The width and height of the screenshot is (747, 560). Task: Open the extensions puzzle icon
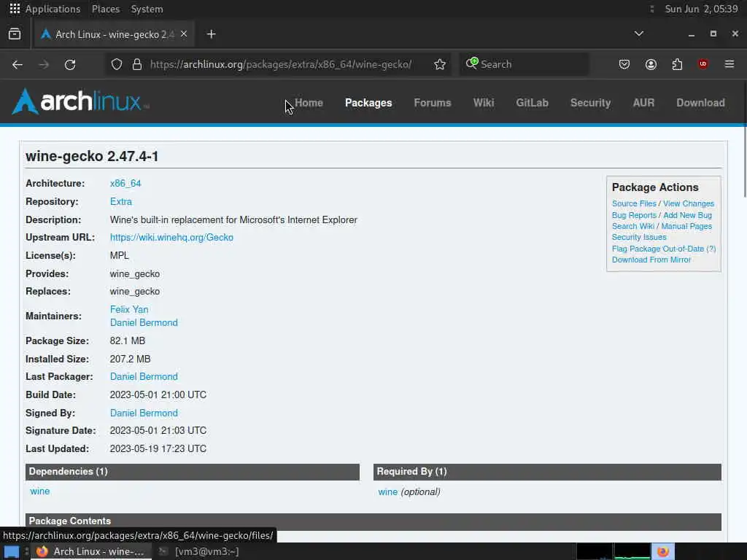click(677, 64)
